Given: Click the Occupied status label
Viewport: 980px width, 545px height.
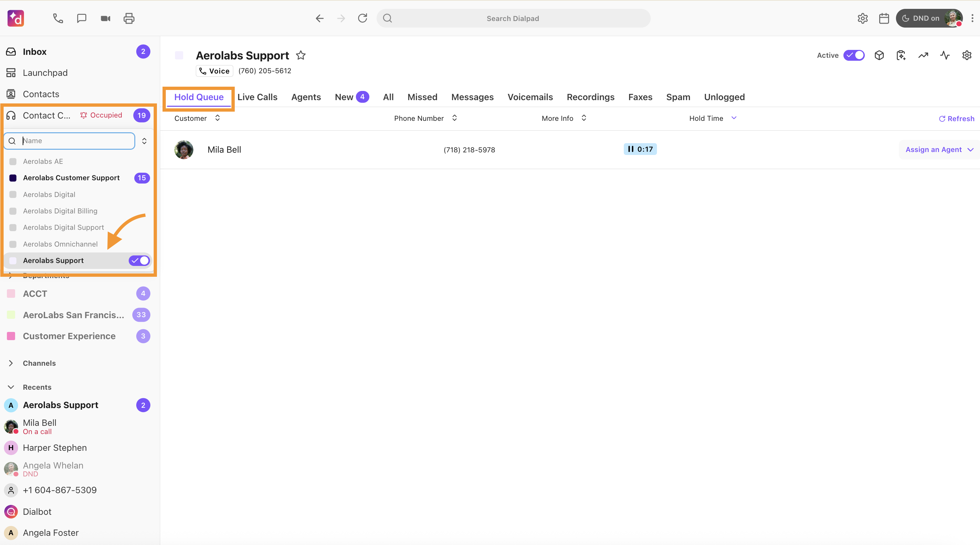Looking at the screenshot, I should click(101, 115).
